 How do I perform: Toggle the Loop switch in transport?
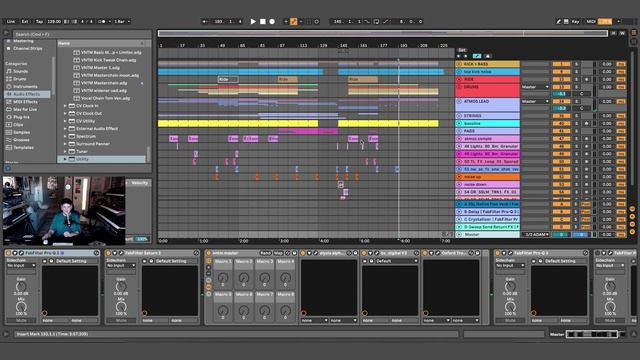pos(376,22)
